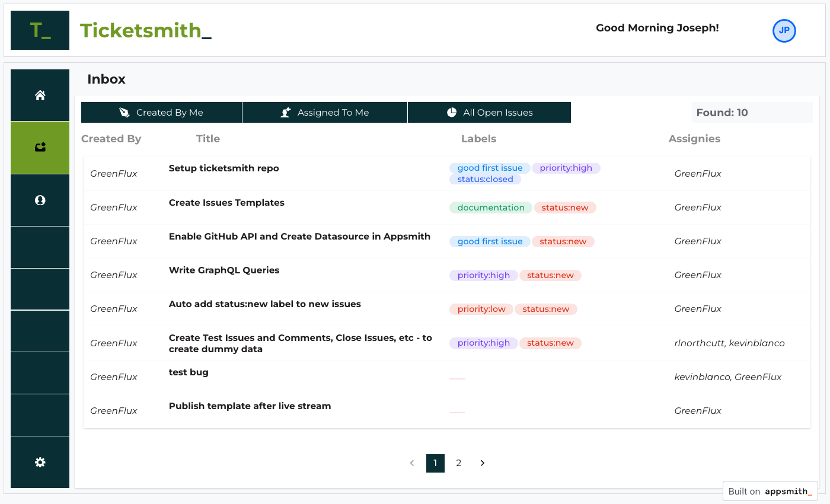Open the 'Write GraphQL Queries' issue
830x504 pixels.
tap(224, 270)
